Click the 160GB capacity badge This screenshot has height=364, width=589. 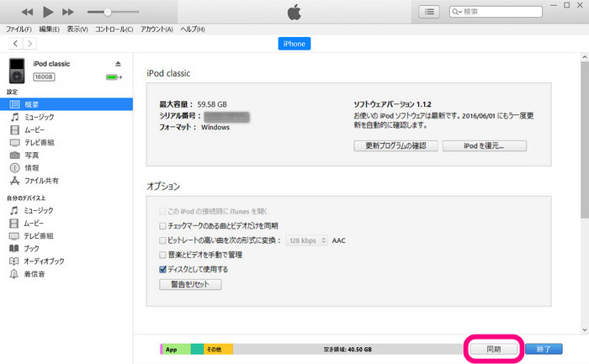pos(44,77)
